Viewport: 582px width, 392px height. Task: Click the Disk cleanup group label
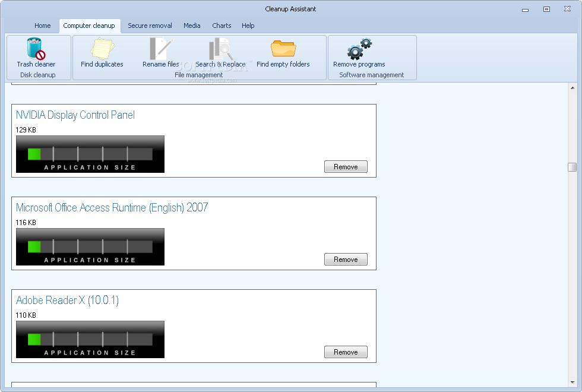(38, 75)
